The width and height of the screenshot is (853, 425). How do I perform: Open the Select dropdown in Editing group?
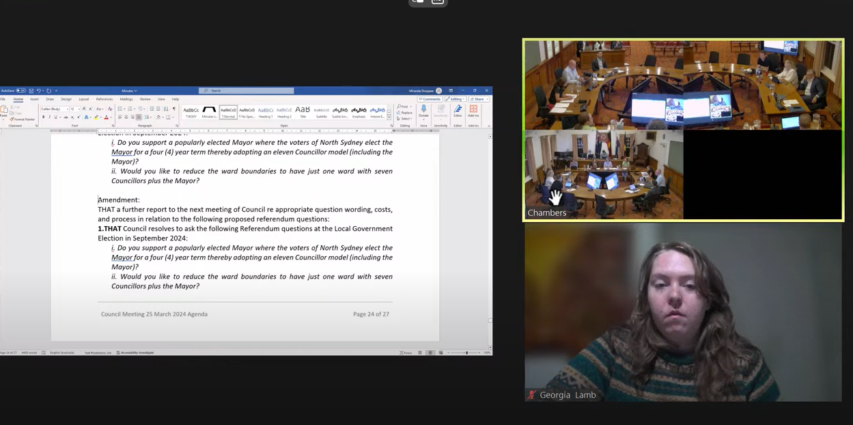pyautogui.click(x=404, y=119)
